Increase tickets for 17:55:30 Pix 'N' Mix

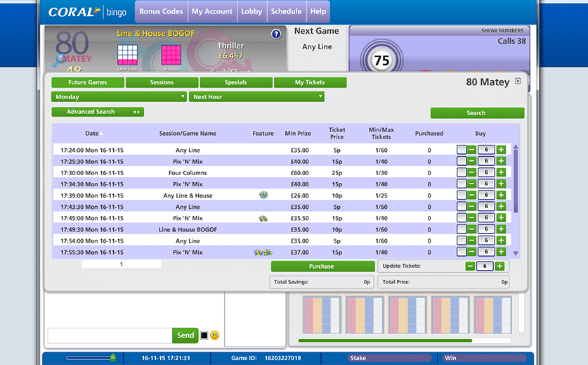[x=501, y=252]
